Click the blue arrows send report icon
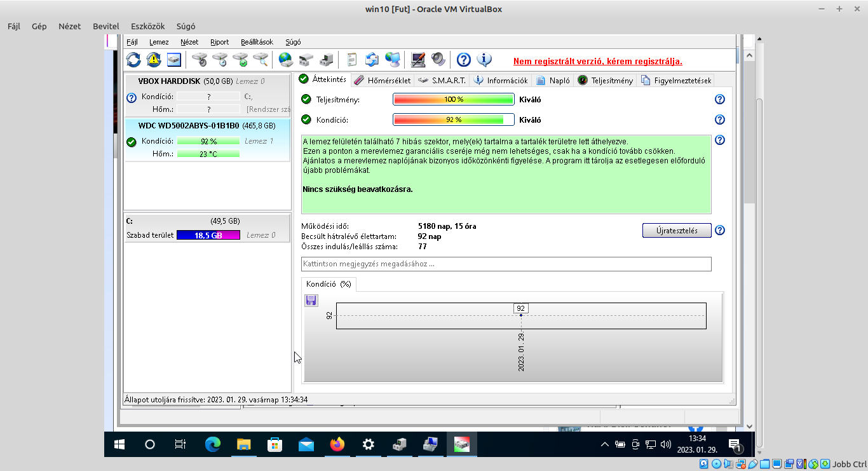This screenshot has width=868, height=471. pos(372,60)
